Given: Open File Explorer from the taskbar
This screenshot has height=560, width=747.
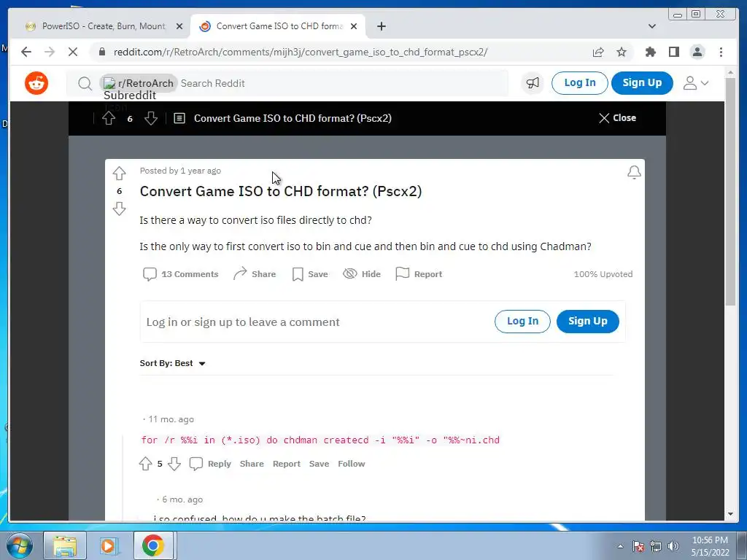Looking at the screenshot, I should pos(65,545).
